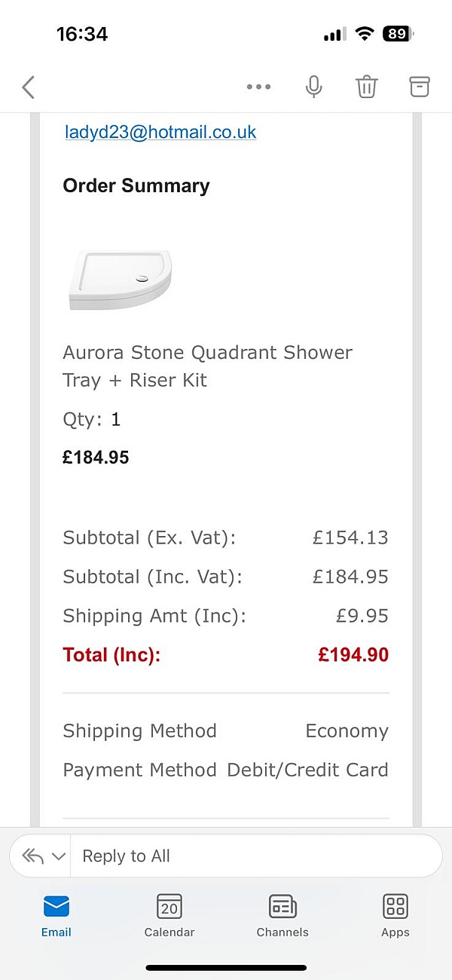
Task: Tap the red Total £194.90 amount
Action: (x=353, y=655)
